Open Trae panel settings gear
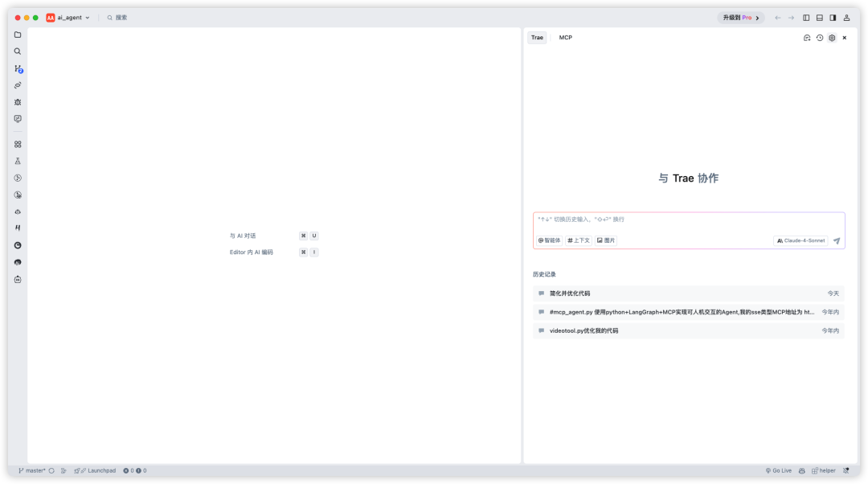Image resolution: width=868 pixels, height=484 pixels. coord(832,38)
